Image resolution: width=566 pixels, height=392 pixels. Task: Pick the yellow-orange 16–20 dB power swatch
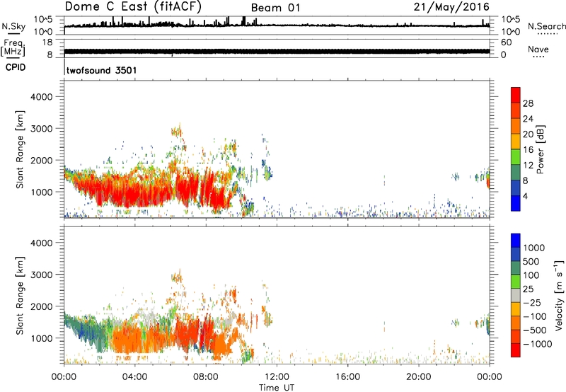(516, 142)
